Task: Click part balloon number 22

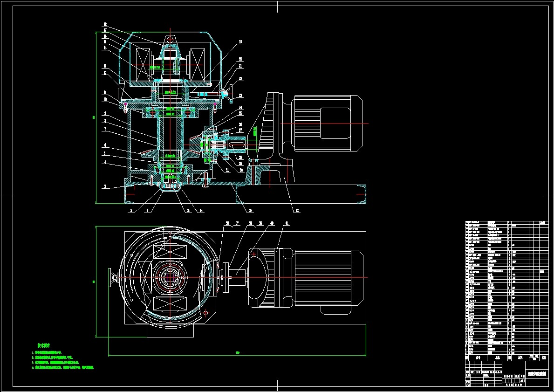Action: coord(240,79)
